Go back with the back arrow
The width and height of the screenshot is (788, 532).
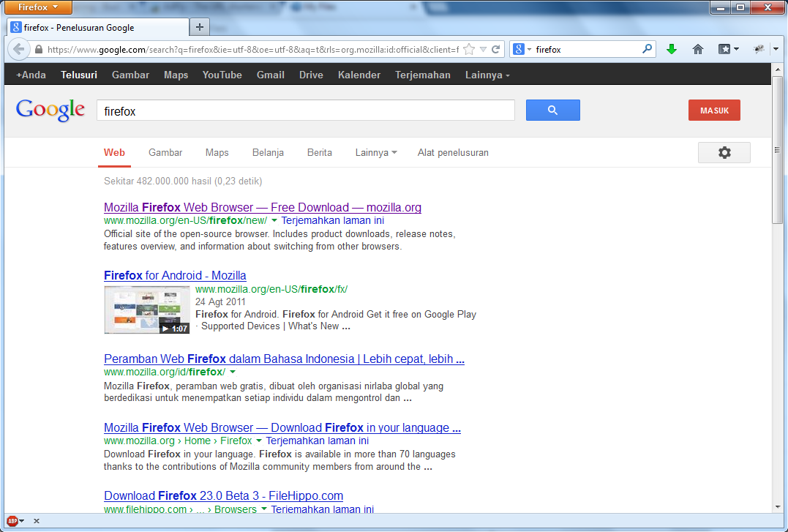pos(18,49)
